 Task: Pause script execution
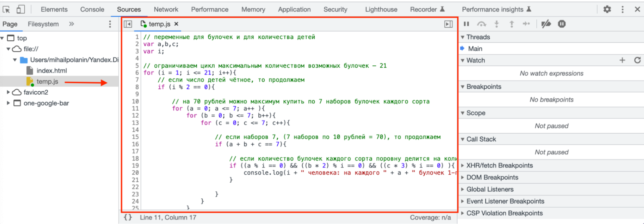coord(466,24)
